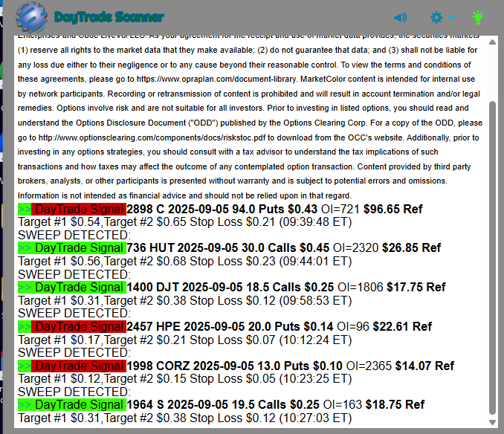Click the green DayTrade Signal for S Calls

click(x=72, y=404)
